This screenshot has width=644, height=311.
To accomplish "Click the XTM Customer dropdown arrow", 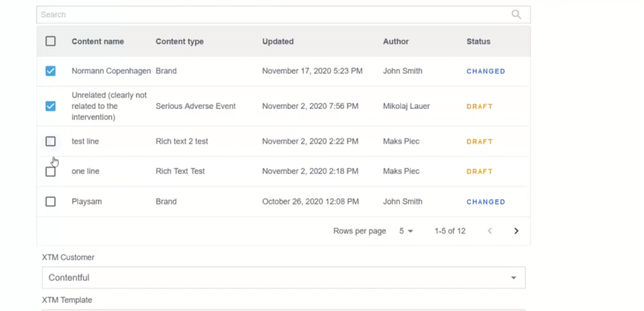I will coord(514,277).
